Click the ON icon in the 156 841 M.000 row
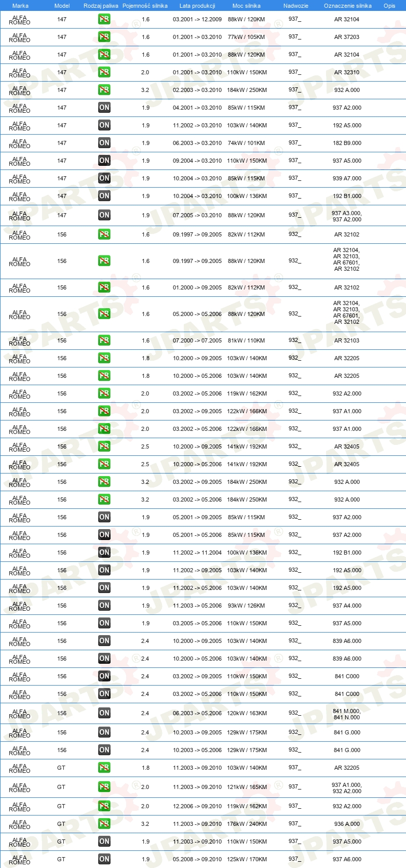This screenshot has width=406, height=868. pyautogui.click(x=104, y=713)
